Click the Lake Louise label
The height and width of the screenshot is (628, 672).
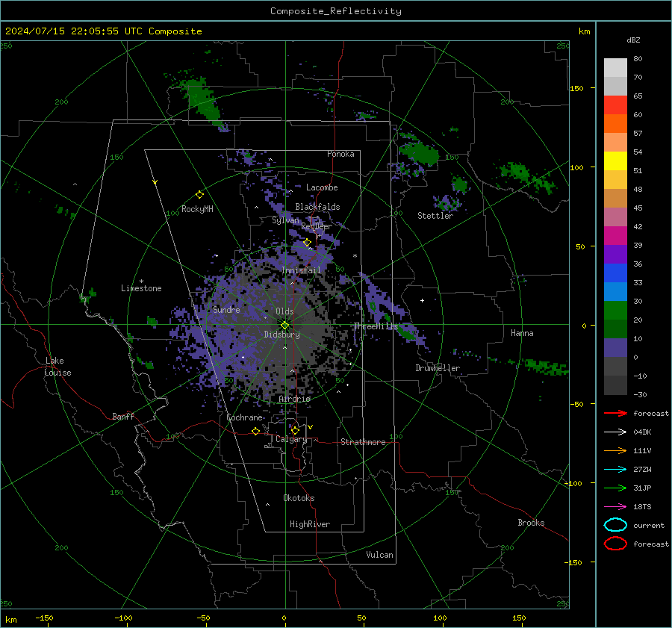point(58,367)
